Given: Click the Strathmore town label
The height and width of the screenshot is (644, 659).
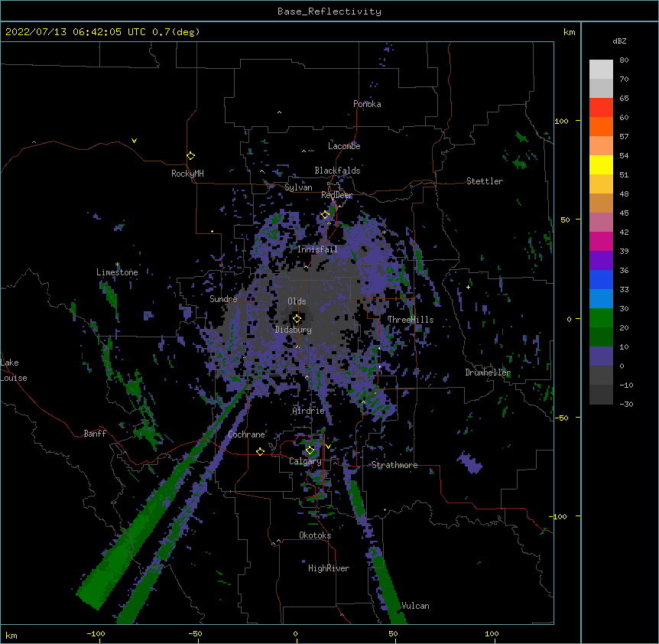Looking at the screenshot, I should (394, 465).
